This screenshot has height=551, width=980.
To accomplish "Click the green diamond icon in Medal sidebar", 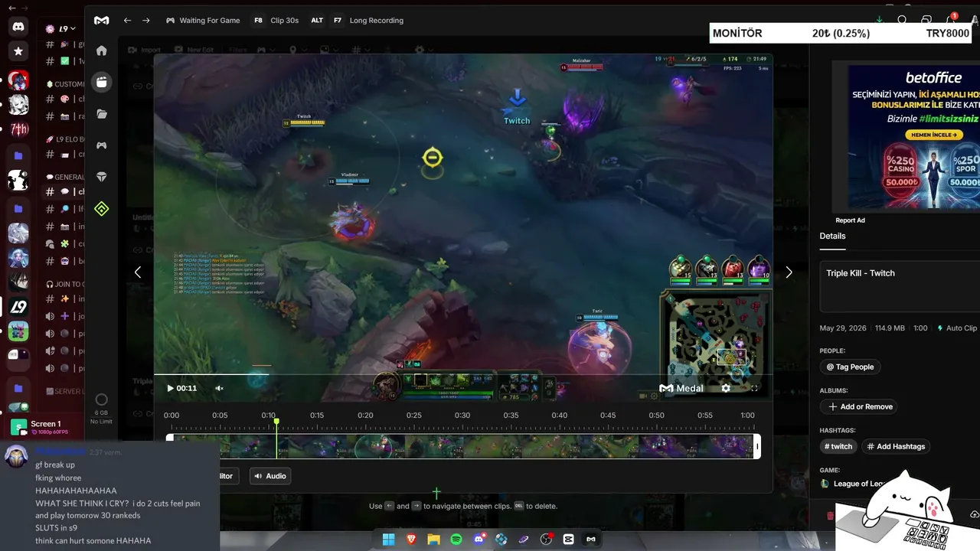I will click(x=101, y=209).
